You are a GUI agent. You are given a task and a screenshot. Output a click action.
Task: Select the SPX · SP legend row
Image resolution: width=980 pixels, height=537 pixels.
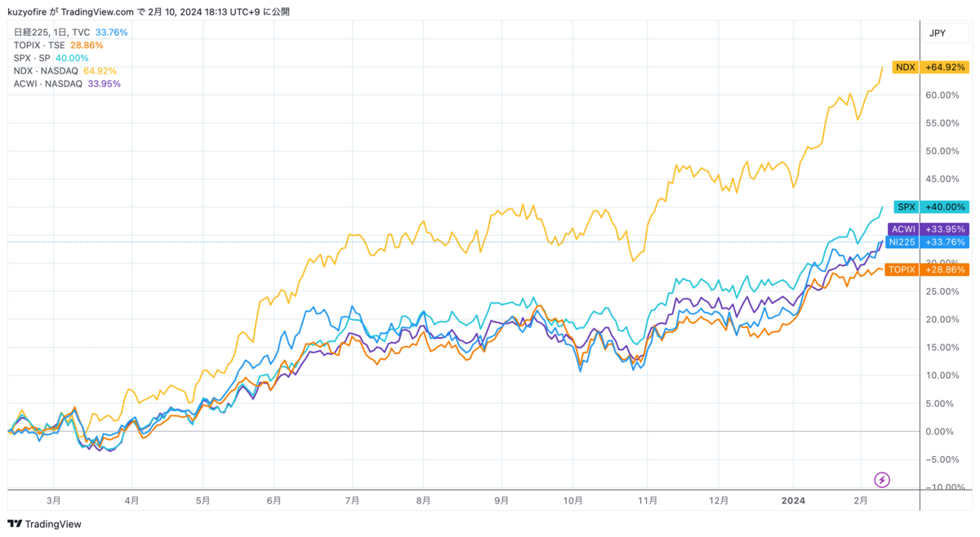(x=51, y=59)
